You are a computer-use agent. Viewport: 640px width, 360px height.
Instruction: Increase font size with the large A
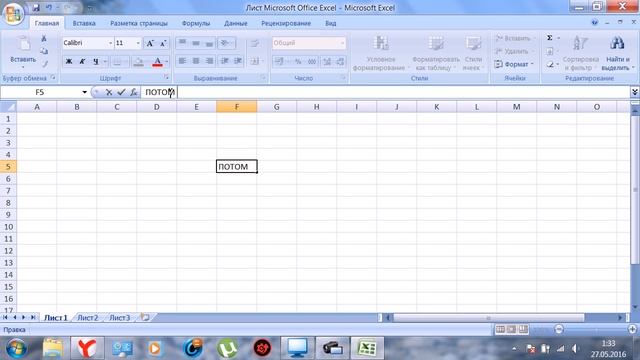click(x=150, y=43)
